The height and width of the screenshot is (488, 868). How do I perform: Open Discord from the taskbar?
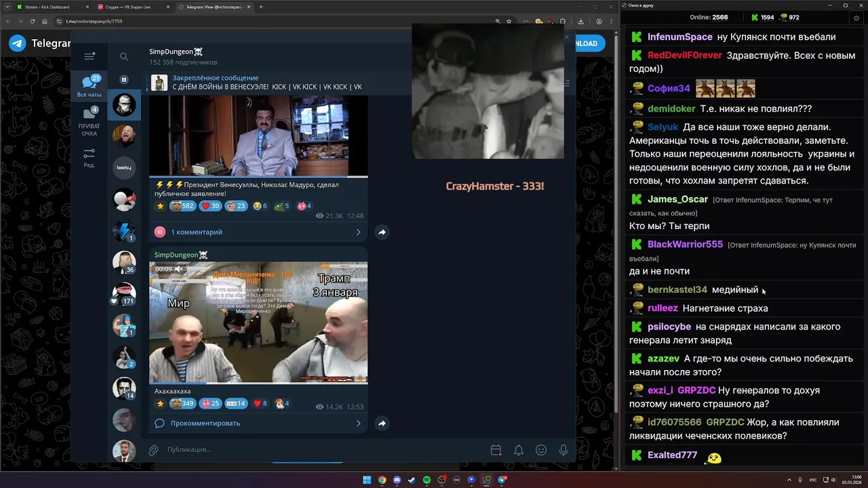click(397, 480)
